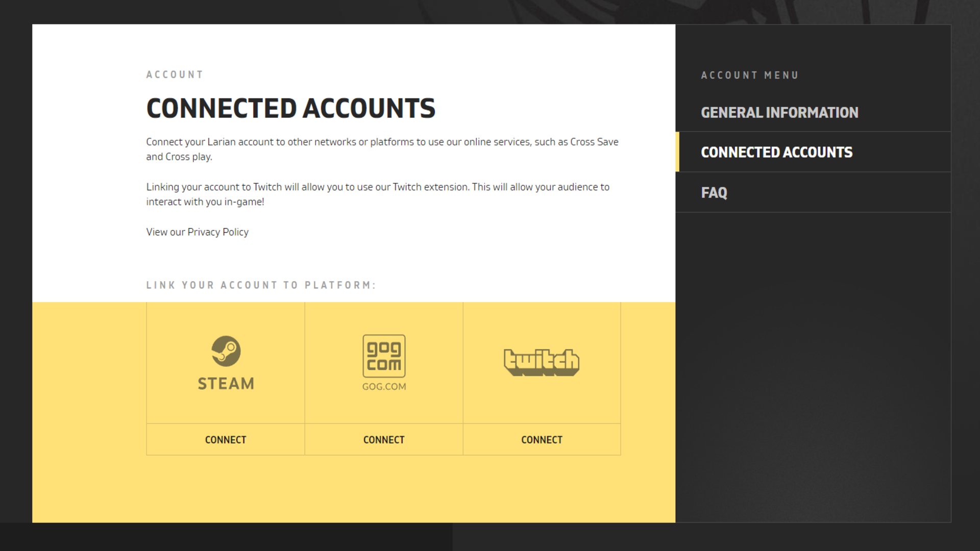Open General Information in account menu
This screenshot has width=980, height=551.
click(x=779, y=112)
